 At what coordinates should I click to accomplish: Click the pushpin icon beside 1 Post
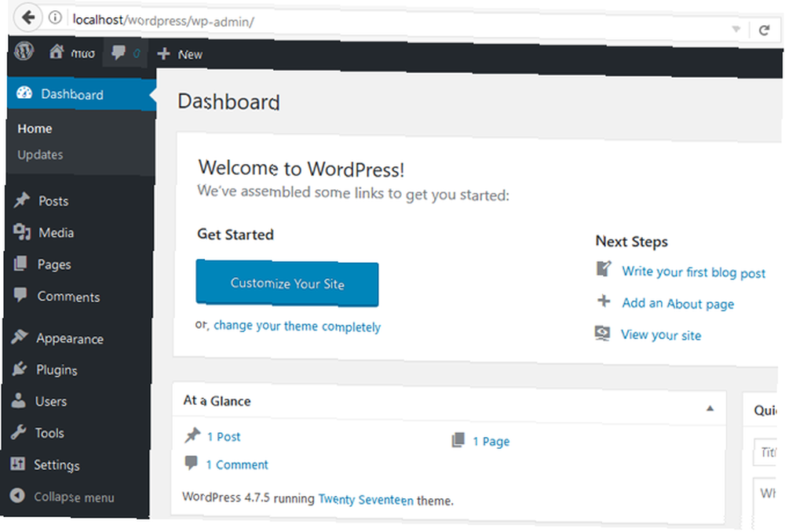tap(192, 435)
